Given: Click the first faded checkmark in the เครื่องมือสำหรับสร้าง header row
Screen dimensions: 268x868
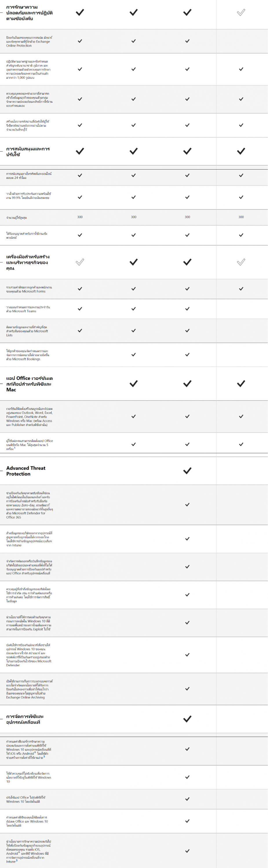Looking at the screenshot, I should (x=80, y=262).
